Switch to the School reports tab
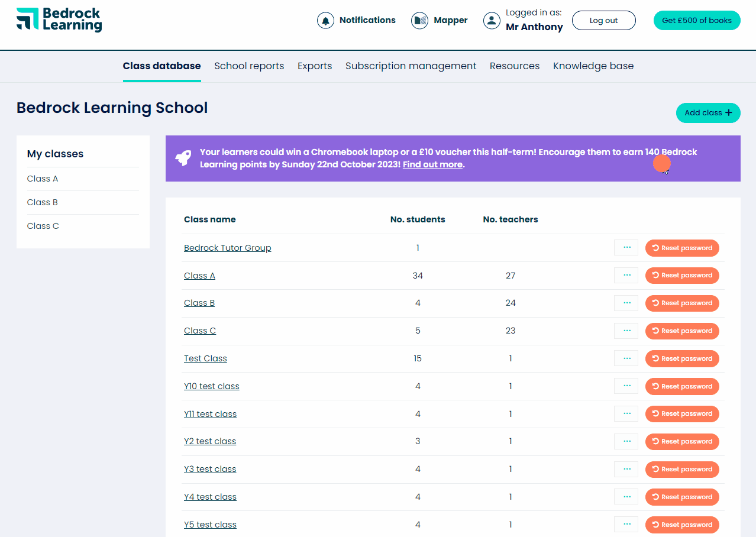This screenshot has height=537, width=756. 249,66
